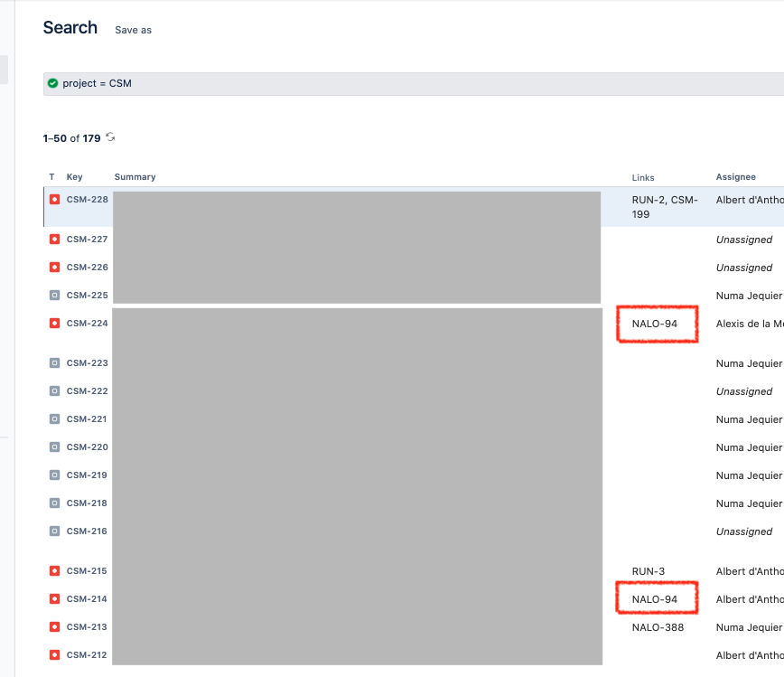This screenshot has width=784, height=677.
Task: Click the red bug icon for CSM-228
Action: coord(54,199)
